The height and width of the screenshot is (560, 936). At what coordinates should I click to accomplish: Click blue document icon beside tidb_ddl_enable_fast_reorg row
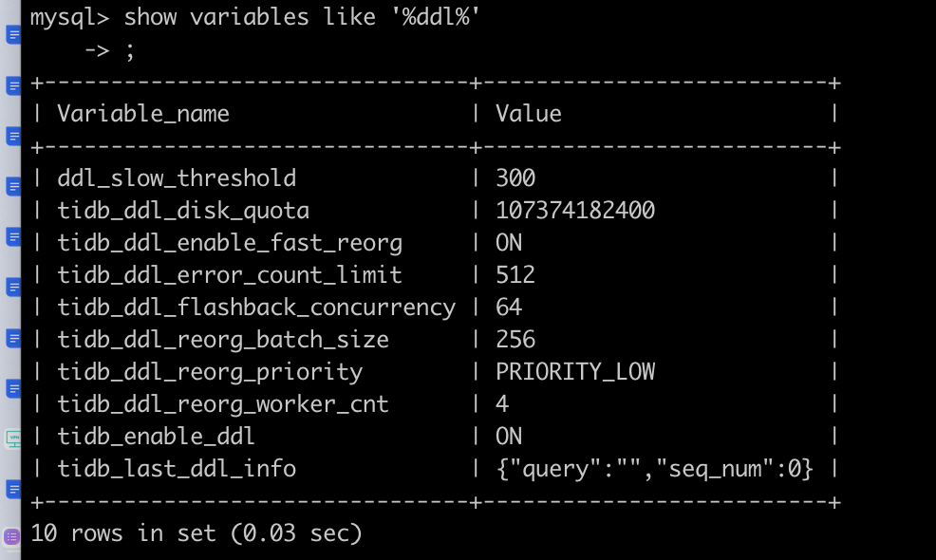pyautogui.click(x=13, y=236)
